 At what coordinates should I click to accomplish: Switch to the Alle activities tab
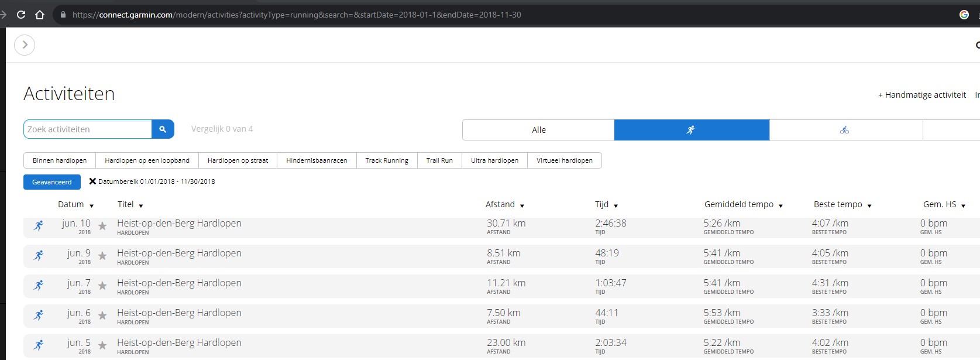[x=538, y=130]
